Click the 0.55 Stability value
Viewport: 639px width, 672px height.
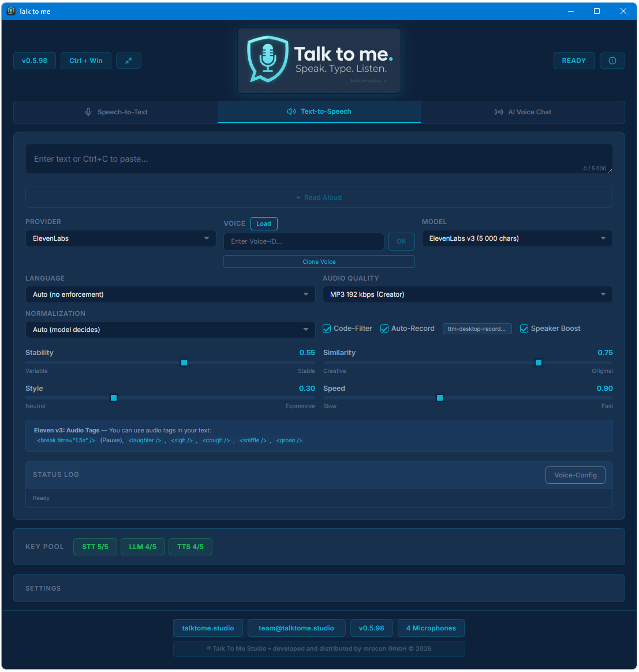point(307,352)
